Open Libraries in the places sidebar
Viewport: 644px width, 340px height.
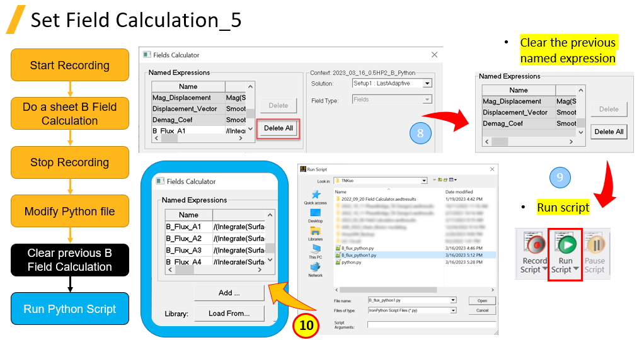315,233
